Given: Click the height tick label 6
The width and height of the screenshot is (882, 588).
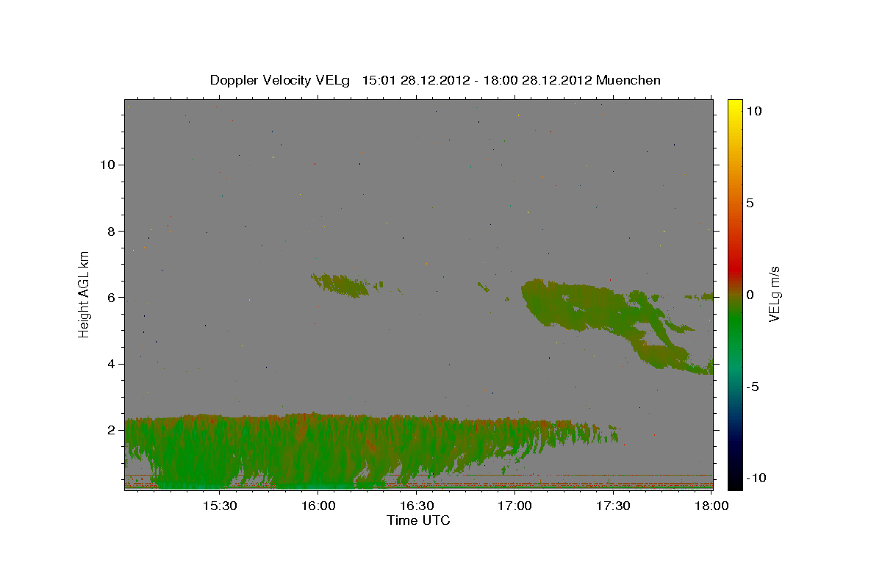Looking at the screenshot, I should tap(111, 297).
